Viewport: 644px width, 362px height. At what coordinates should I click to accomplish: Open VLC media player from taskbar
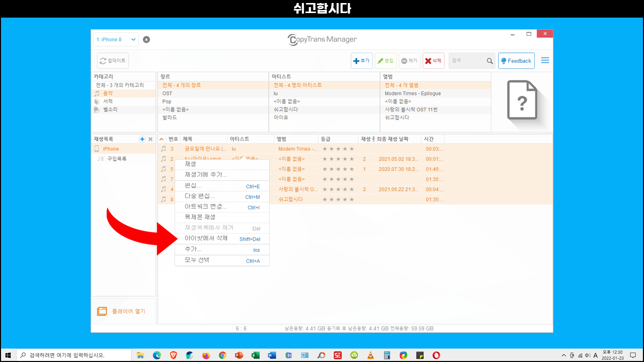pyautogui.click(x=370, y=355)
